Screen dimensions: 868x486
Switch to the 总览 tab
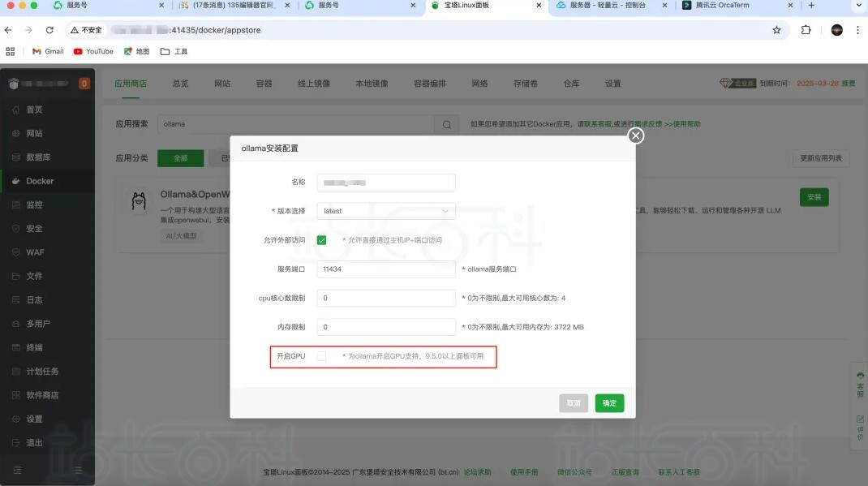(x=180, y=84)
